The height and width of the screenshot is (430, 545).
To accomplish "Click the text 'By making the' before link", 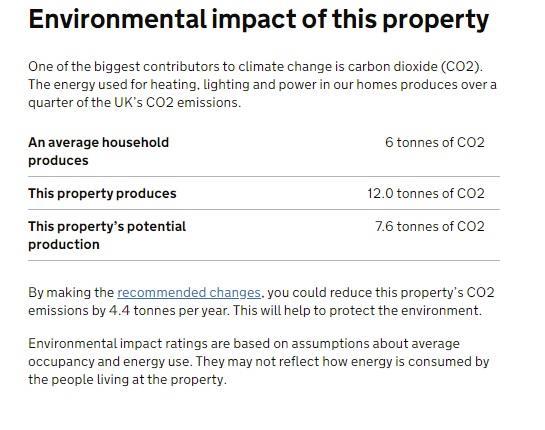I will 71,293.
